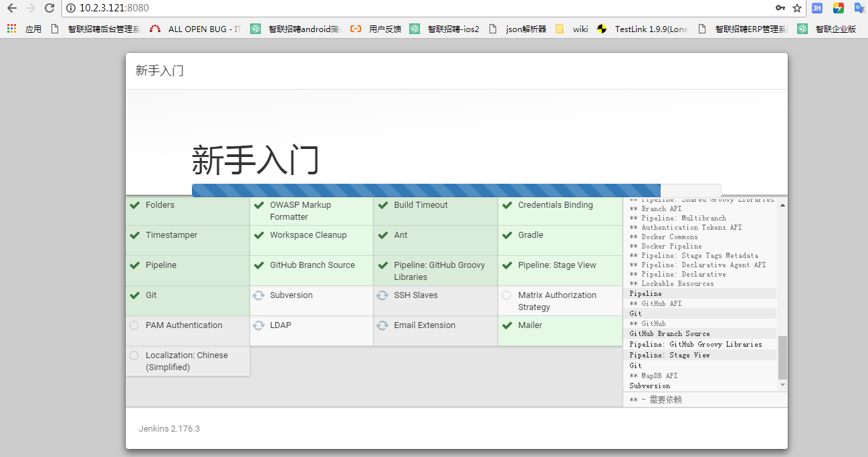Image resolution: width=868 pixels, height=457 pixels.
Task: Click the Git plugin cell
Action: click(187, 301)
